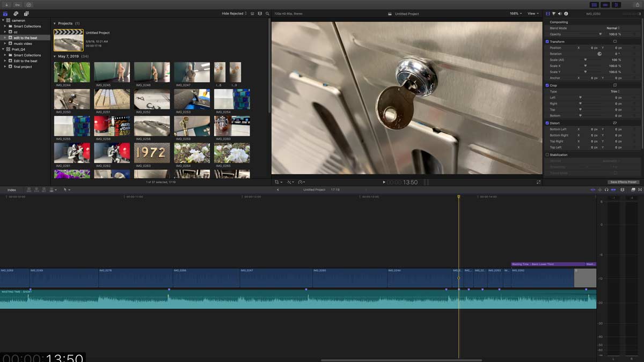Show the Video inspector tab icon
This screenshot has width=644, height=362.
(x=548, y=13)
